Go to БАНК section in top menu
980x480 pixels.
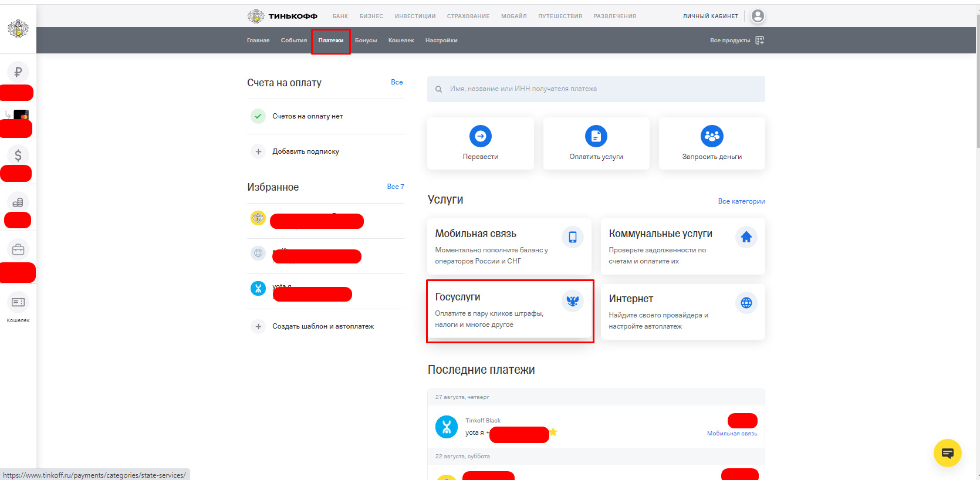340,16
